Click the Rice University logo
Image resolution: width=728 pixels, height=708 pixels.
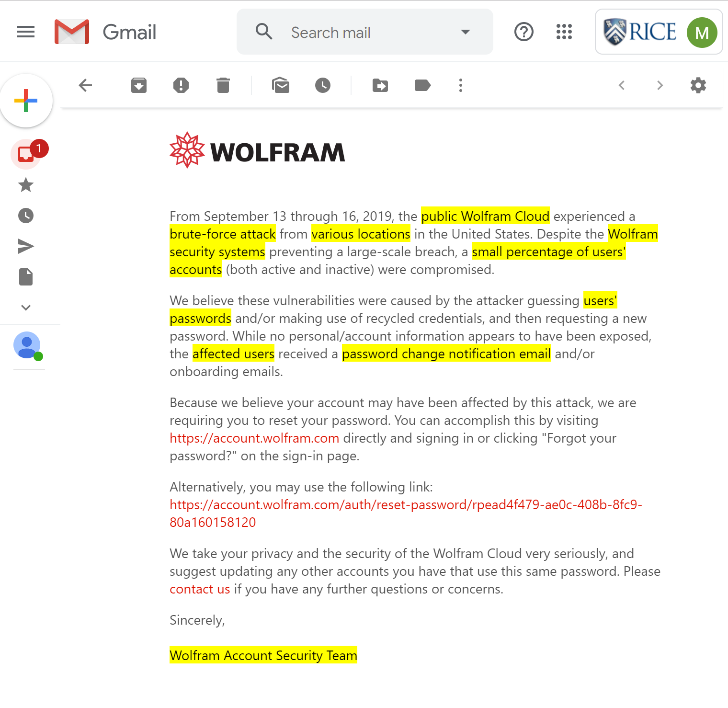pos(640,32)
